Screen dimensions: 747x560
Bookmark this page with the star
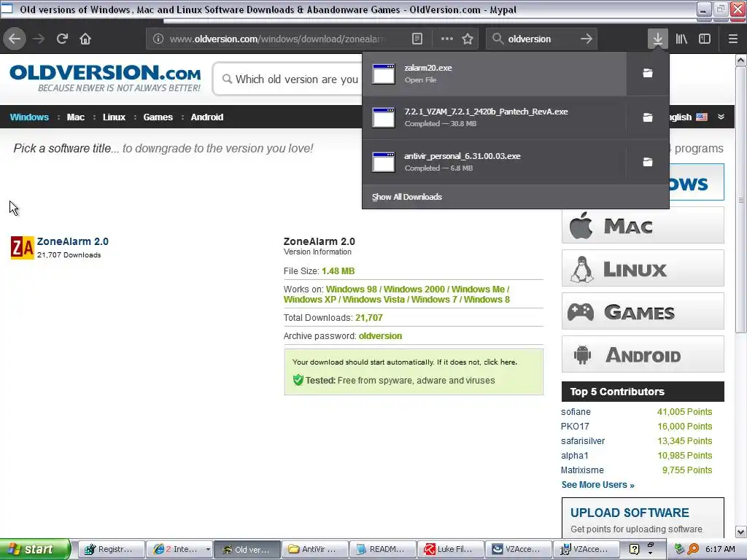coord(468,39)
